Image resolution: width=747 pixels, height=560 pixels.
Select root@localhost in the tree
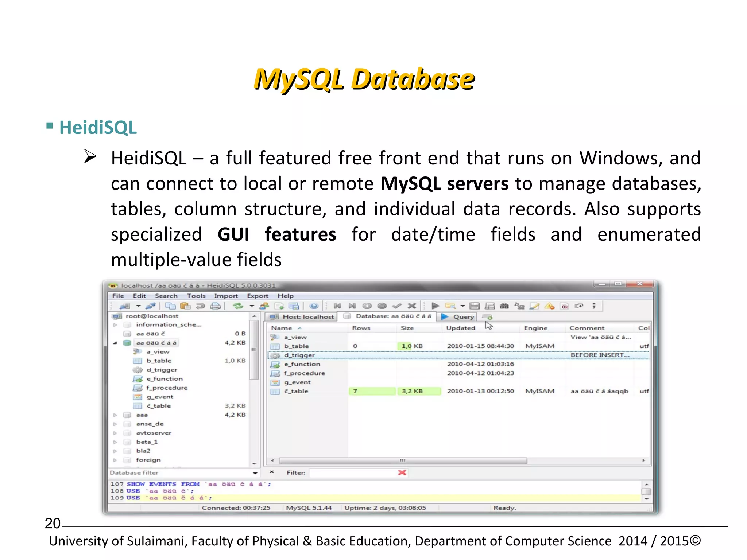(x=152, y=316)
